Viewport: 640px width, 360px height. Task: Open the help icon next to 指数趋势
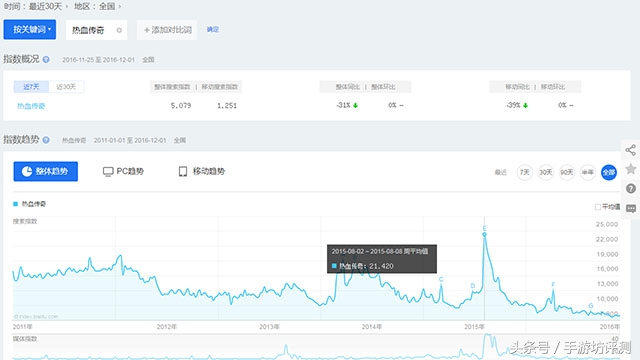click(46, 140)
